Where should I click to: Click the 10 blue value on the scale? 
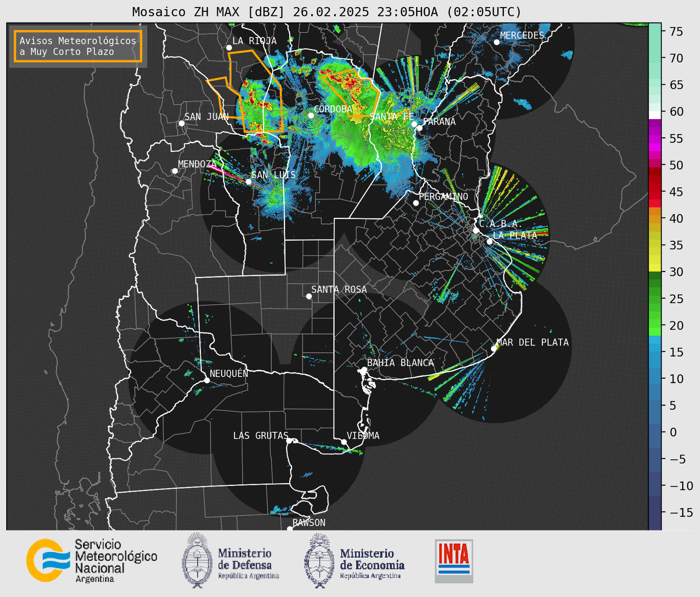pos(676,379)
